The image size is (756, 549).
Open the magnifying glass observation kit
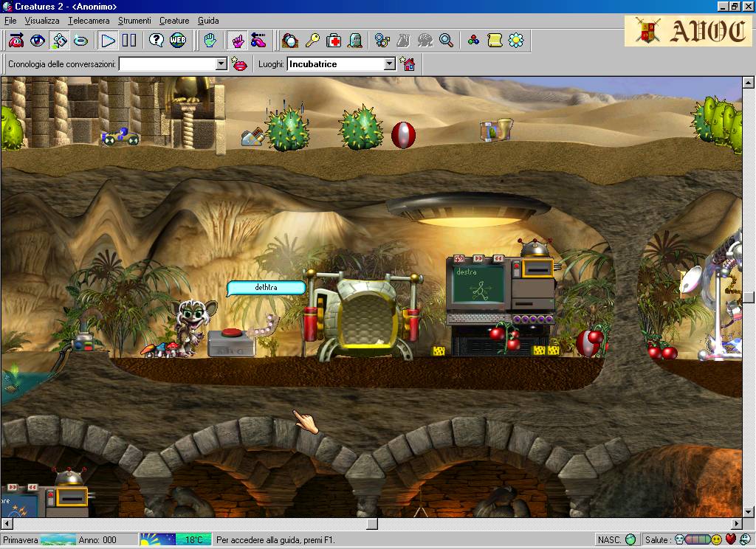click(x=447, y=41)
